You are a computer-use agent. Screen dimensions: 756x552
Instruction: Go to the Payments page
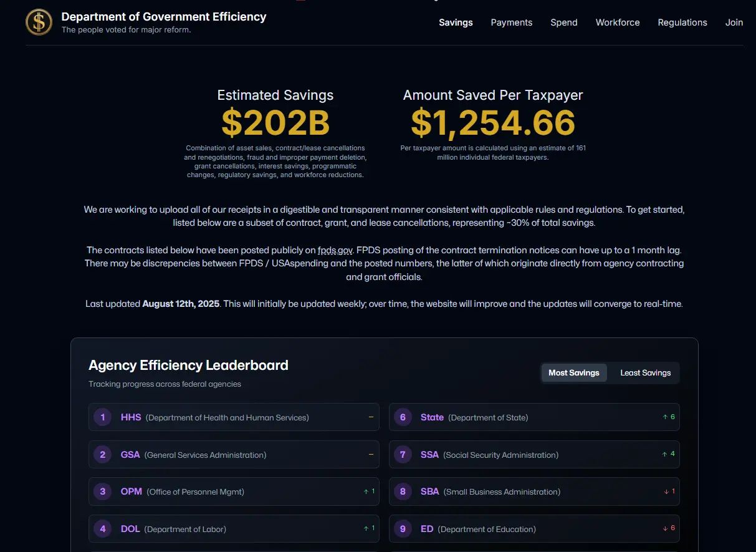pyautogui.click(x=511, y=22)
